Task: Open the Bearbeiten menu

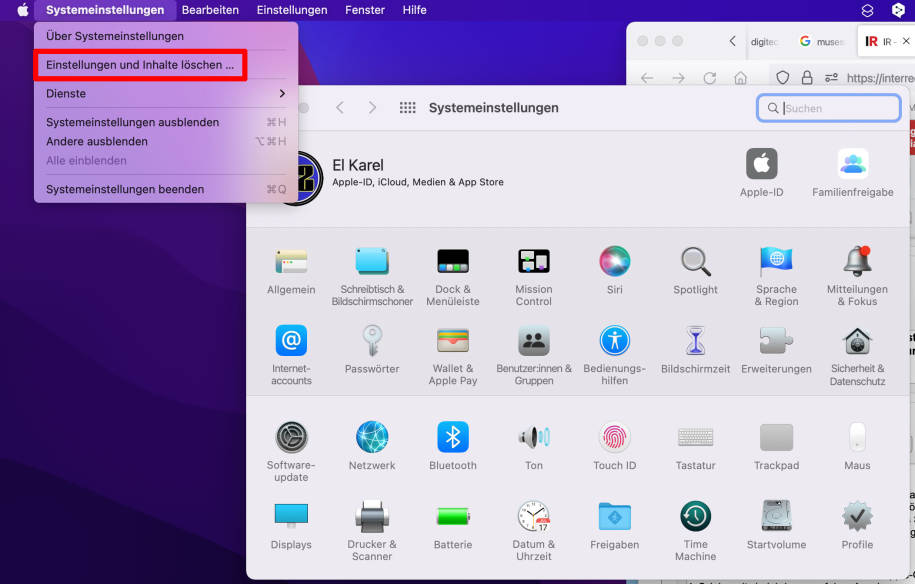Action: pyautogui.click(x=210, y=10)
